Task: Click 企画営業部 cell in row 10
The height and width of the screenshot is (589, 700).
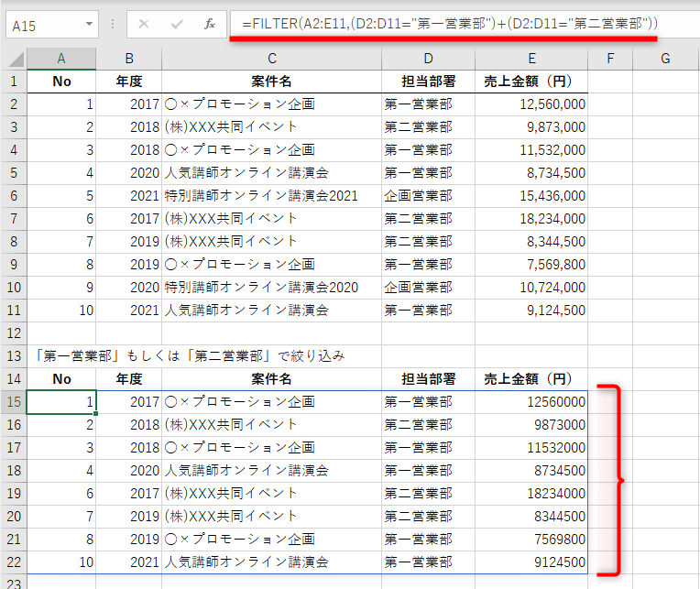Action: (x=428, y=288)
